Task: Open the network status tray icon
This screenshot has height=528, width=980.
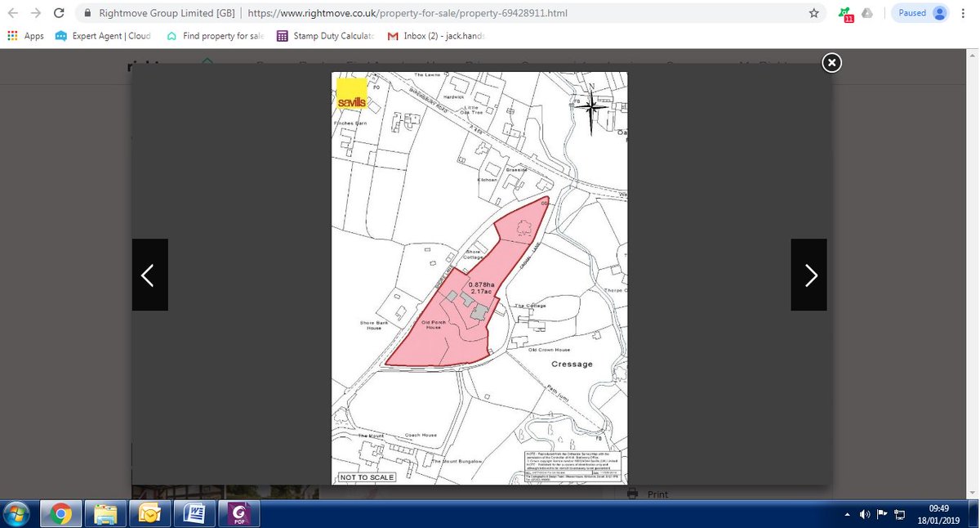Action: point(900,514)
